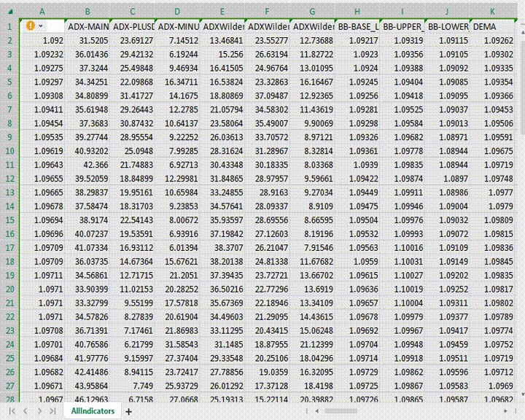Screen dimensions: 525x420
Task: Click the horizontal scrollbar thumb
Action: click(x=341, y=411)
